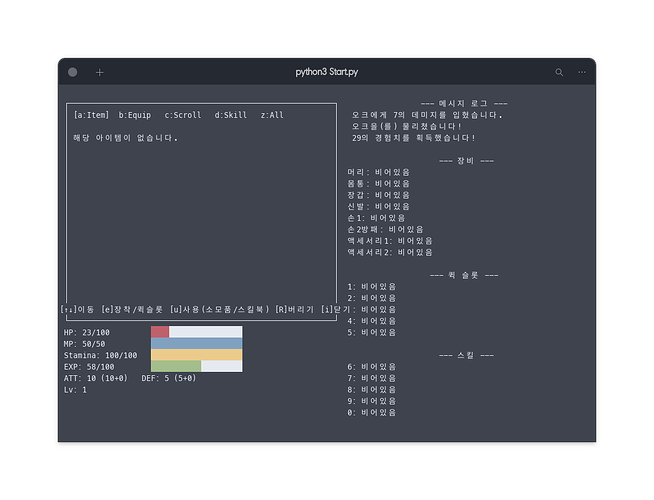Select the 액세서리2 equipment slot line
Screen dimensions: 654x500
390,252
